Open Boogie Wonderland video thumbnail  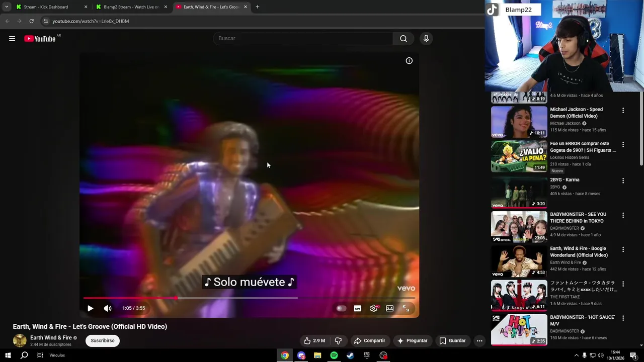coord(519,261)
